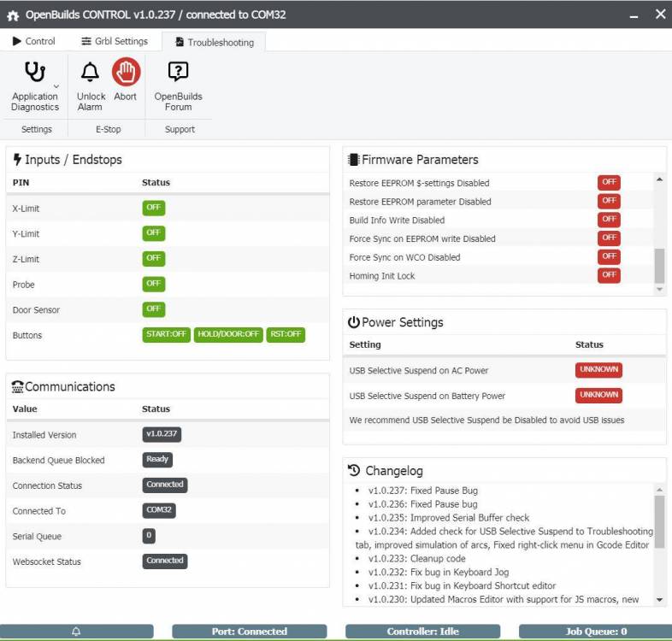Click OFF badge for Force Sync on EEPROM write
This screenshot has width=672, height=641.
coord(609,238)
